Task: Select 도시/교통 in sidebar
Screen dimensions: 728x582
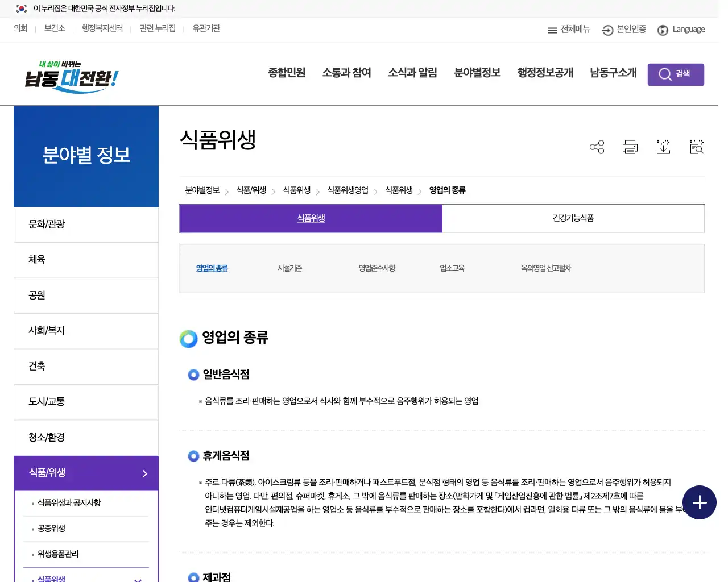Action: tap(86, 402)
